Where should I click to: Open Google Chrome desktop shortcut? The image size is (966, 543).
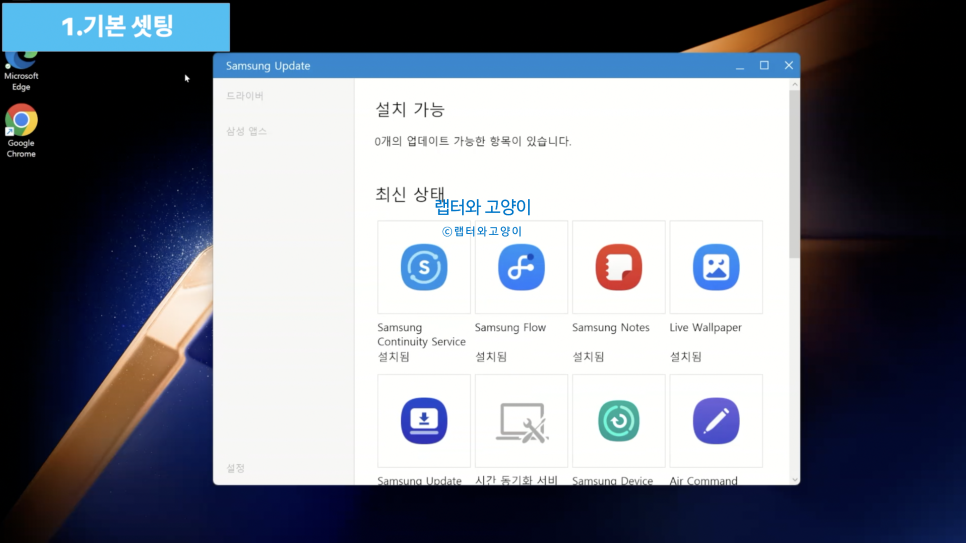[21, 131]
